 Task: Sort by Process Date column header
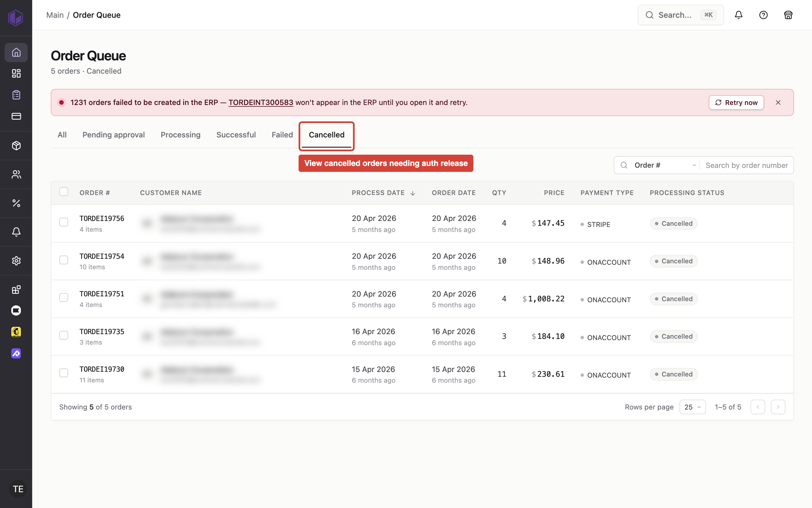click(383, 193)
